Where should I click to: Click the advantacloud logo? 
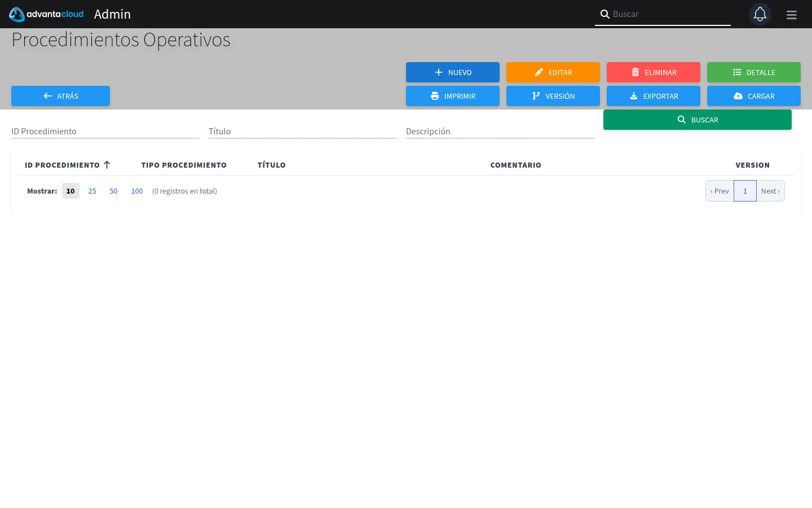pyautogui.click(x=46, y=14)
